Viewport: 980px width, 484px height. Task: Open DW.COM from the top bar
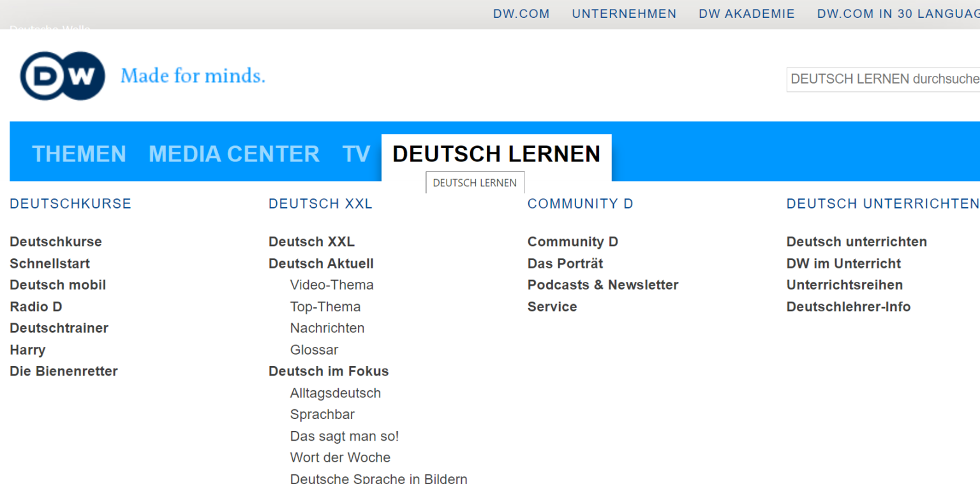point(521,13)
